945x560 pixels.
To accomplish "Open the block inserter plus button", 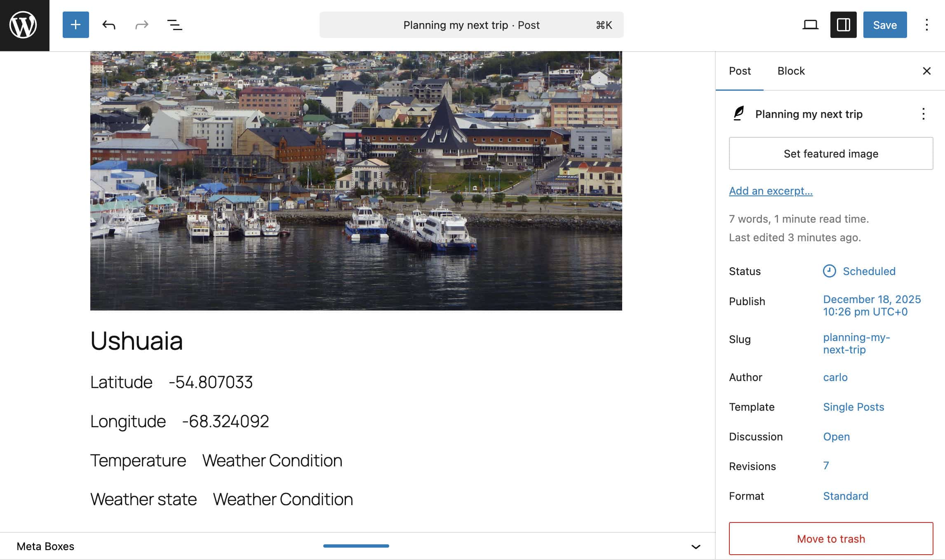I will [75, 25].
